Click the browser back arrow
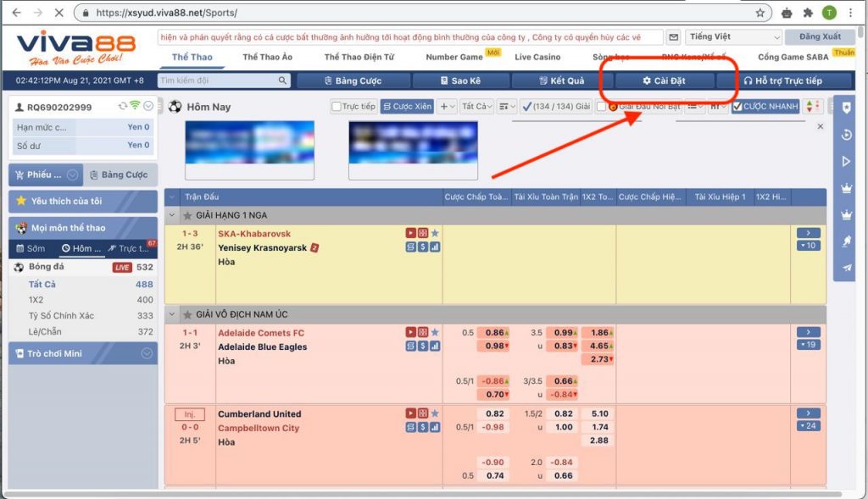Image resolution: width=868 pixels, height=499 pixels. [x=17, y=13]
